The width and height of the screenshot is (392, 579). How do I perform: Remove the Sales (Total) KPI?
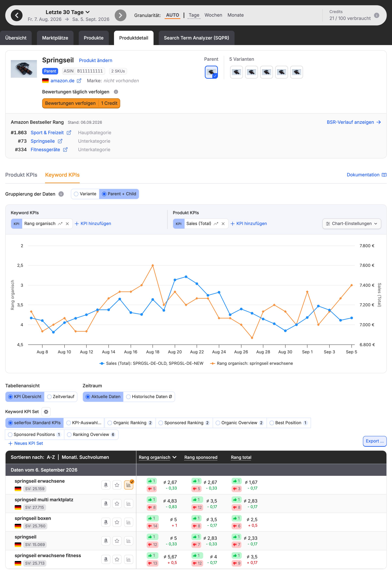[223, 224]
